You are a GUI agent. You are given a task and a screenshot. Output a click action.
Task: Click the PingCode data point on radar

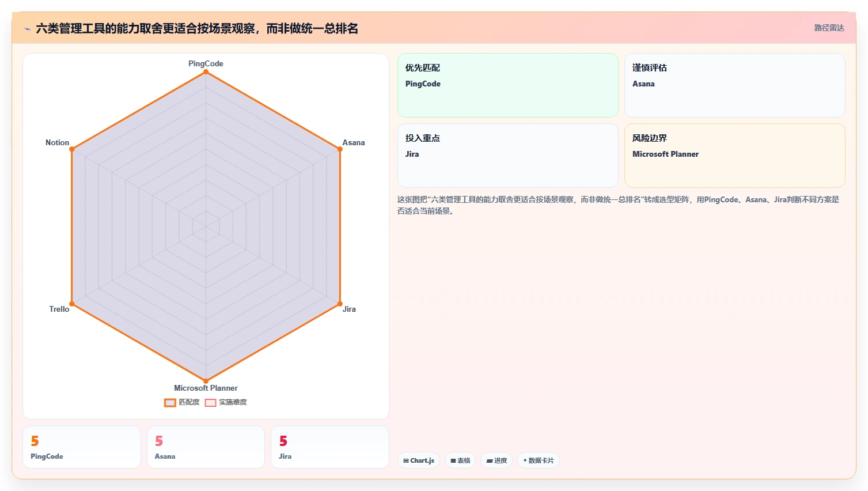click(x=206, y=71)
